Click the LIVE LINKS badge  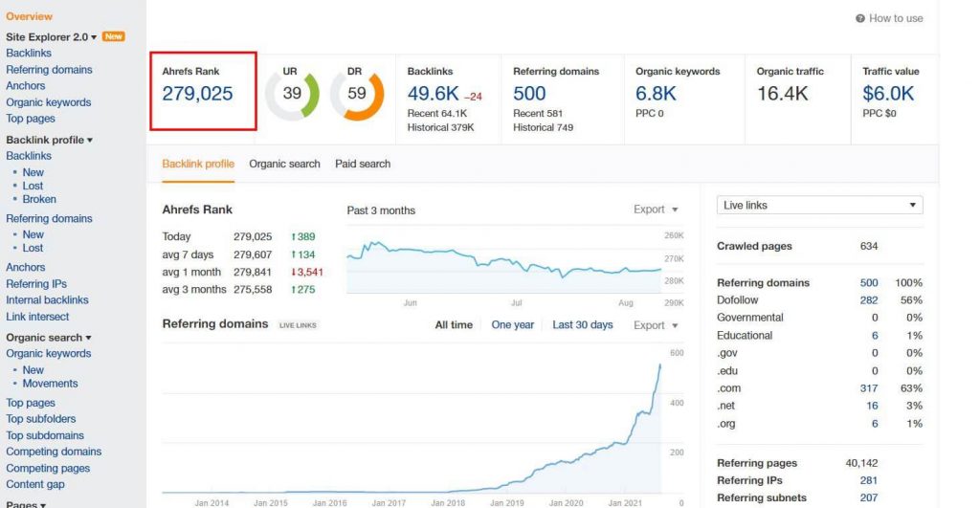pyautogui.click(x=298, y=325)
